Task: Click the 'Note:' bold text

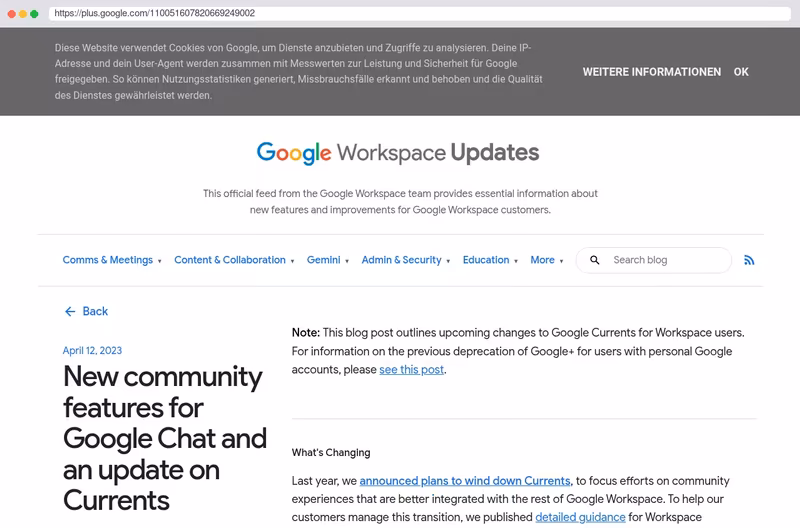Action: click(306, 333)
